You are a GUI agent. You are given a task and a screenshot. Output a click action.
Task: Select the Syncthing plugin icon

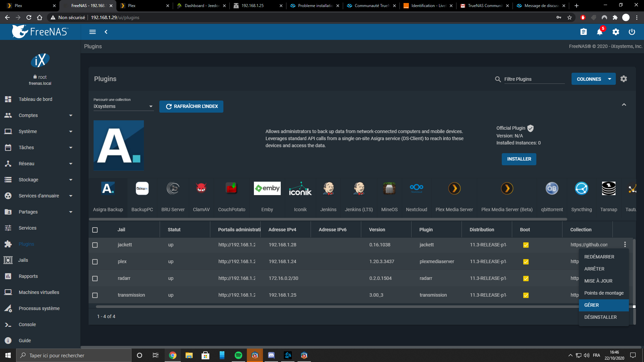[581, 188]
